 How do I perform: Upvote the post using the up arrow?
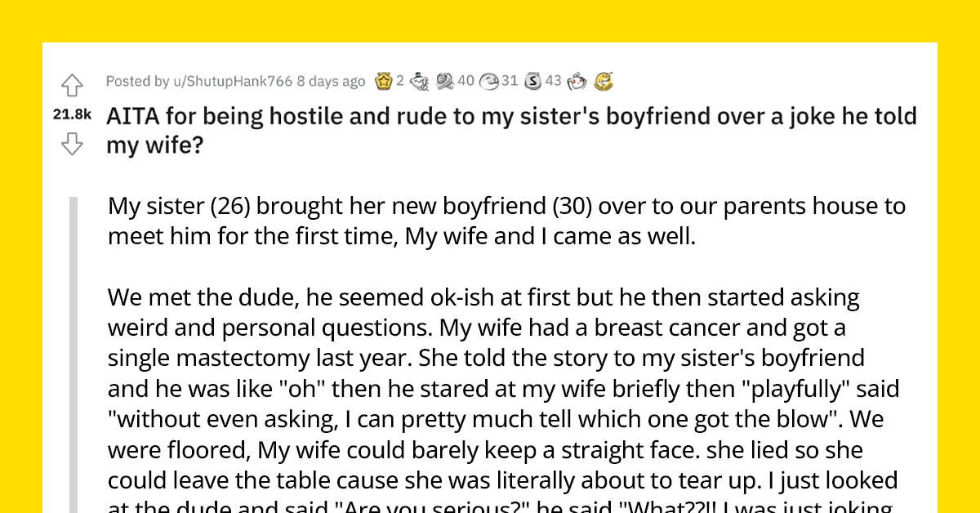click(x=73, y=85)
